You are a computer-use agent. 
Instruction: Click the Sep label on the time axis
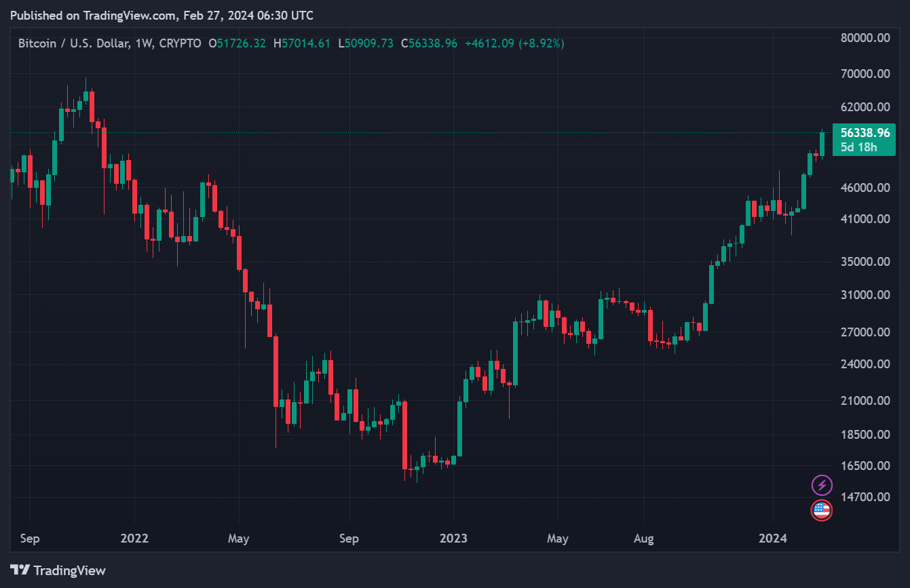point(29,538)
